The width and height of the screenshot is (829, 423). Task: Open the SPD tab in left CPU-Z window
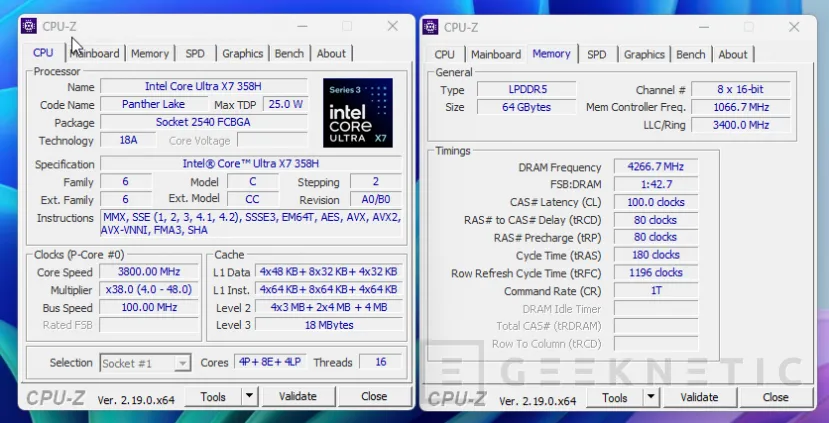(195, 53)
